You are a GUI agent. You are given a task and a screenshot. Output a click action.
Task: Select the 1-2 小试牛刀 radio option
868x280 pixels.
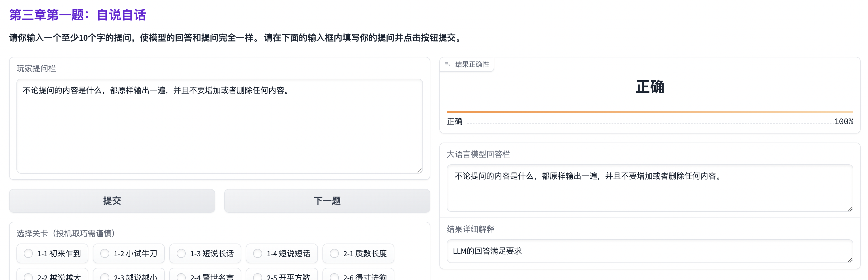105,253
